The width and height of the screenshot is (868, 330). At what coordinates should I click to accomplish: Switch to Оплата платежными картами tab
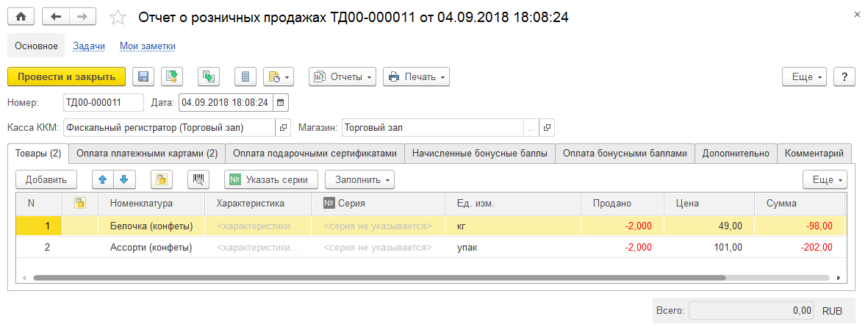point(147,153)
